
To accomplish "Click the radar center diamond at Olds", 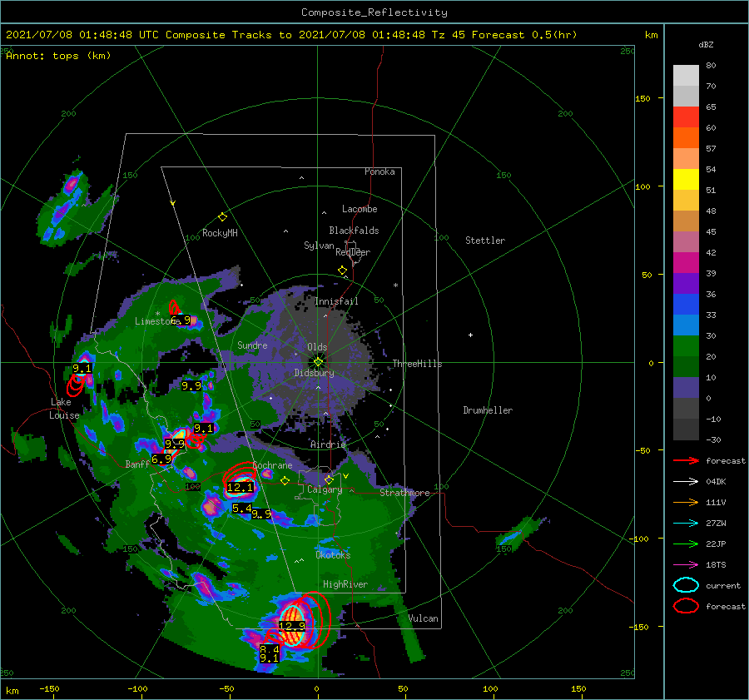I will 318,362.
